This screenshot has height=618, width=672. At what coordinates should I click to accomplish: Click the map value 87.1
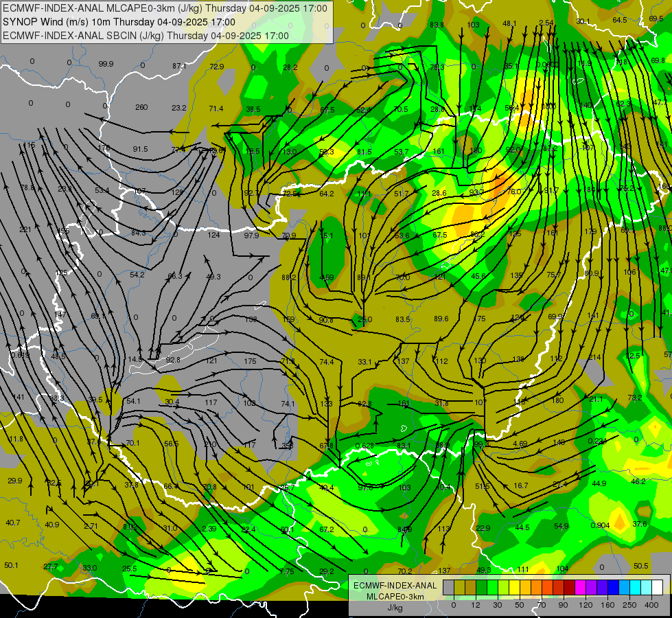pyautogui.click(x=180, y=66)
